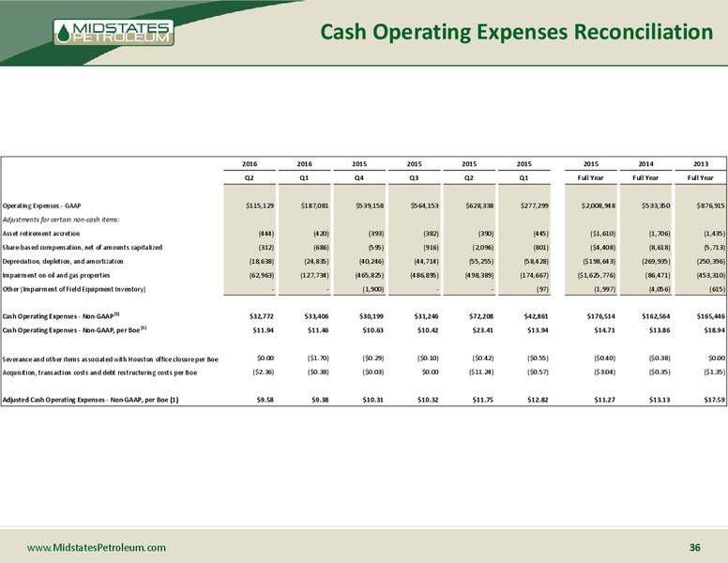Screen dimensions: 728x563
Task: Click the 'Adjustments for certain non-cash items' label
Action: coord(61,220)
